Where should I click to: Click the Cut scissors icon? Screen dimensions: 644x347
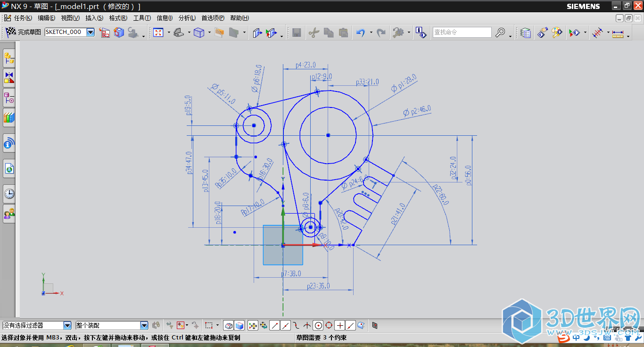tap(314, 33)
